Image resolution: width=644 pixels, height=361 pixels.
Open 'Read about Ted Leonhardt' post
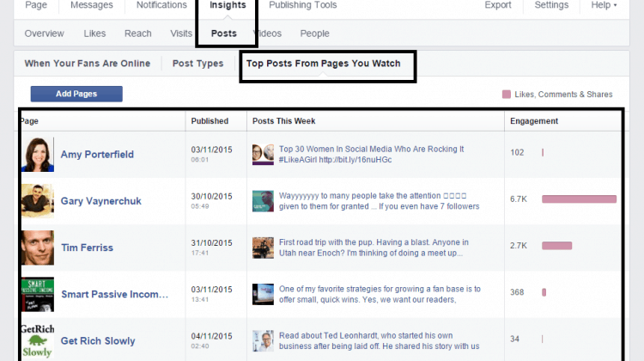(x=379, y=341)
